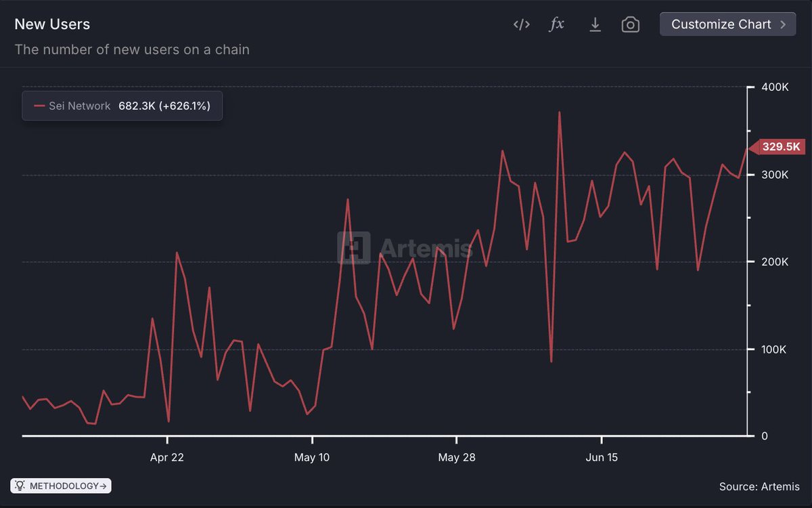Click the Jun 15 x-axis label

tap(602, 457)
